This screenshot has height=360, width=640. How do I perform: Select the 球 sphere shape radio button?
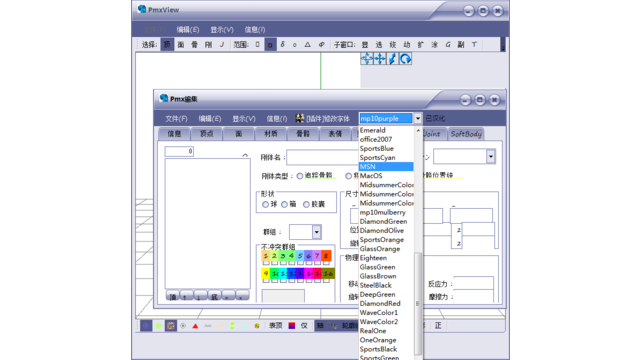pyautogui.click(x=265, y=204)
